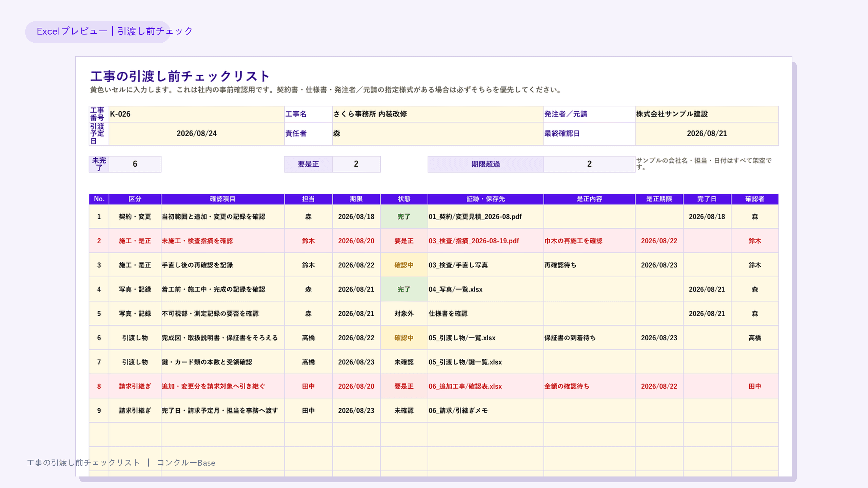868x488 pixels.
Task: Click 01_契約/変更見積_2026-08.pdf file name
Action: click(x=475, y=217)
